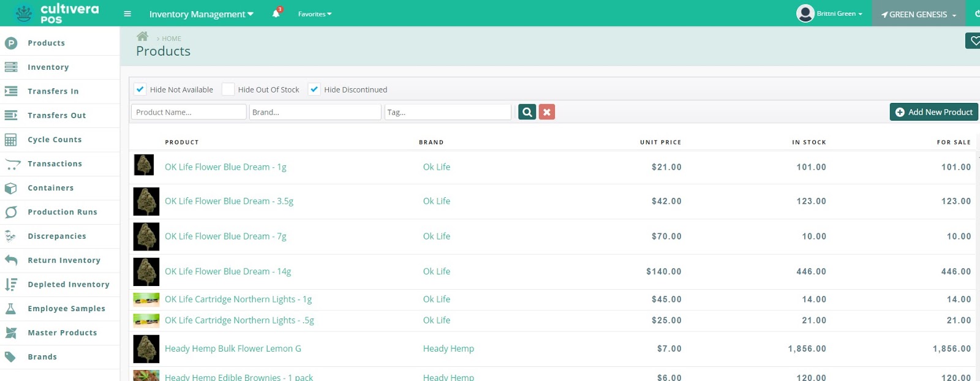The width and height of the screenshot is (980, 381).
Task: Click the Cultivera POS logo
Action: click(58, 13)
